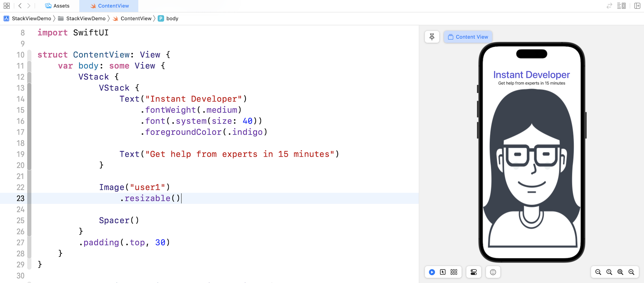Click the Content View preview button
The image size is (644, 283).
pyautogui.click(x=468, y=37)
